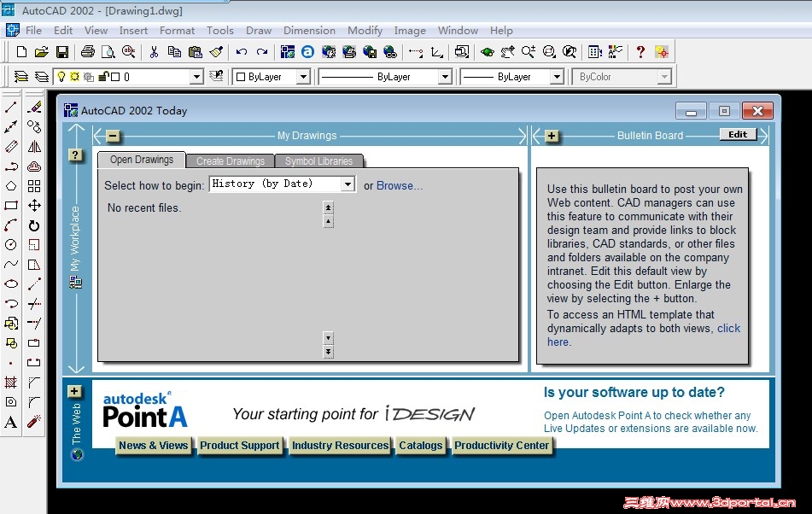The image size is (812, 514).
Task: Select the Hatch tool
Action: click(x=11, y=383)
